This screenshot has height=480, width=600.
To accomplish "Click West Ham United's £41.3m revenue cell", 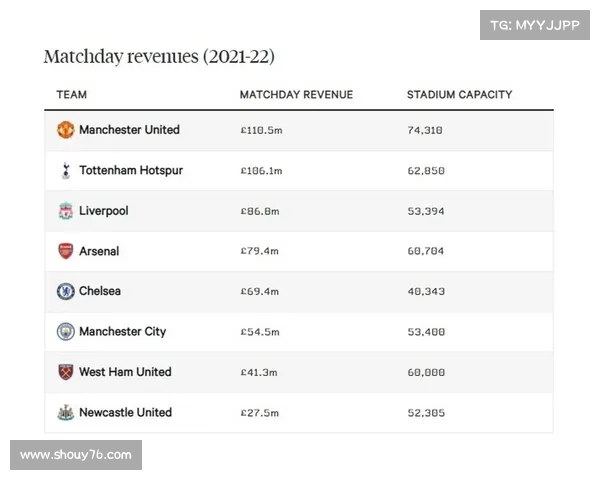I will coord(259,372).
